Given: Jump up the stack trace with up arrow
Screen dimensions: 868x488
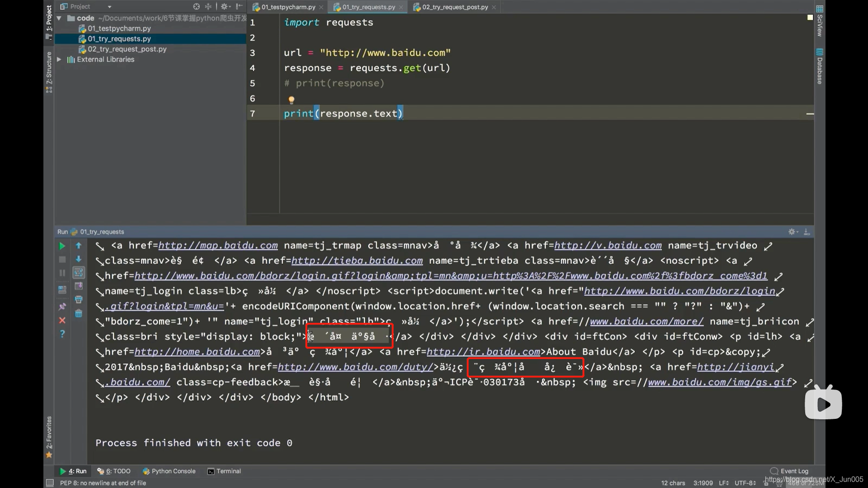Looking at the screenshot, I should point(78,245).
